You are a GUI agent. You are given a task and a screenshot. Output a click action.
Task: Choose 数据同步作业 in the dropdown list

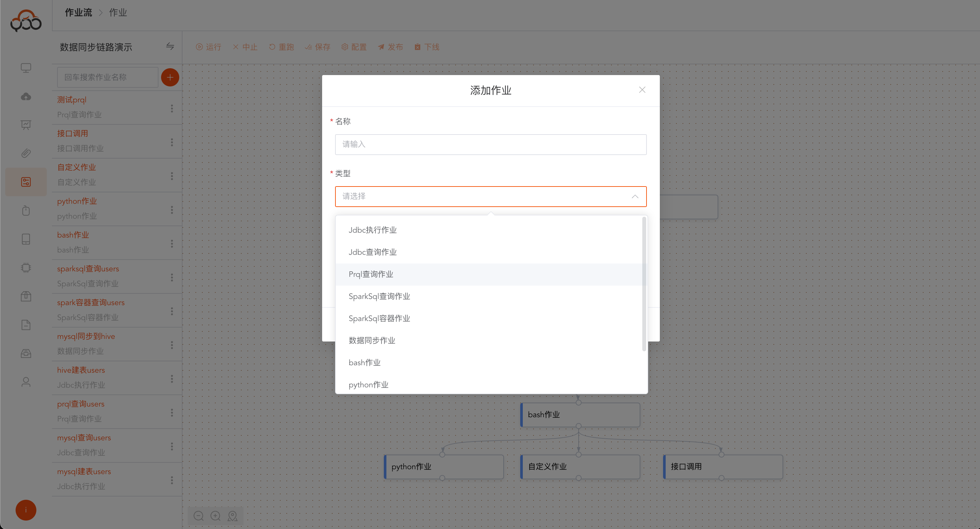point(372,340)
